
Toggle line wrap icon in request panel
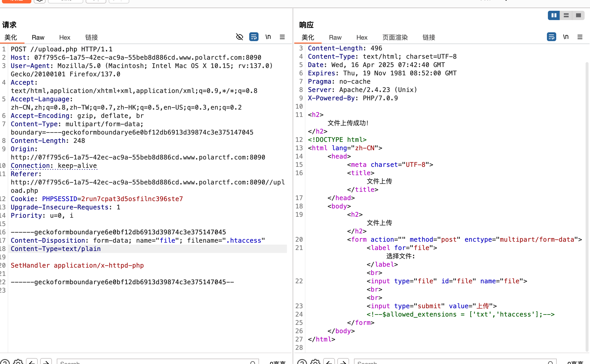[254, 37]
